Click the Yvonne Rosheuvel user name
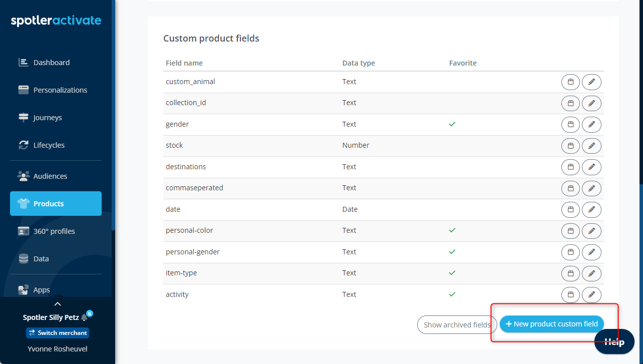This screenshot has width=643, height=364. pyautogui.click(x=58, y=349)
